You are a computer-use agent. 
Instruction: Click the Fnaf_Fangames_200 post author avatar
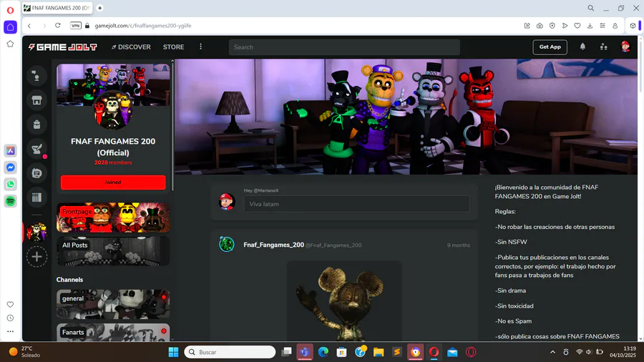point(227,245)
